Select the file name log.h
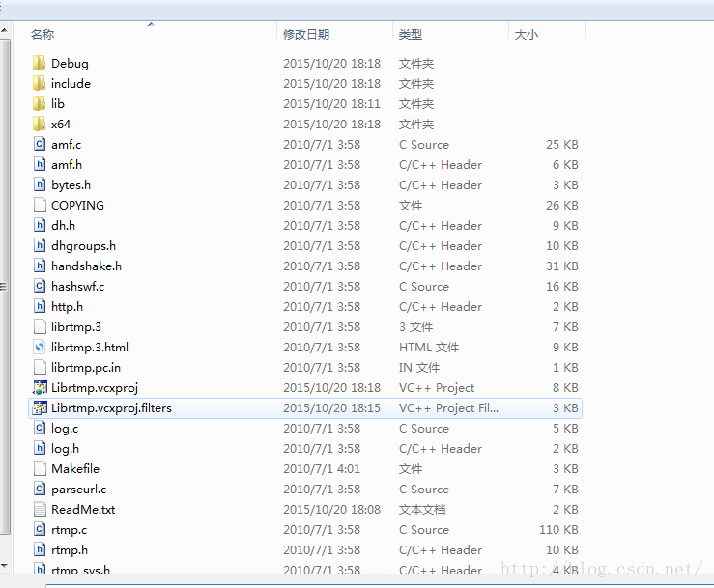714x588 pixels. click(x=65, y=449)
